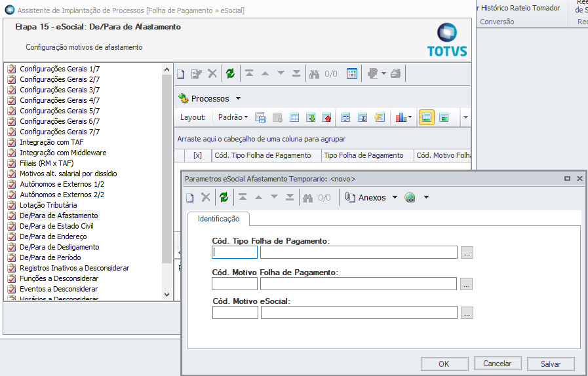This screenshot has width=588, height=376.
Task: Click the globe printer icon in dialog
Action: [410, 198]
